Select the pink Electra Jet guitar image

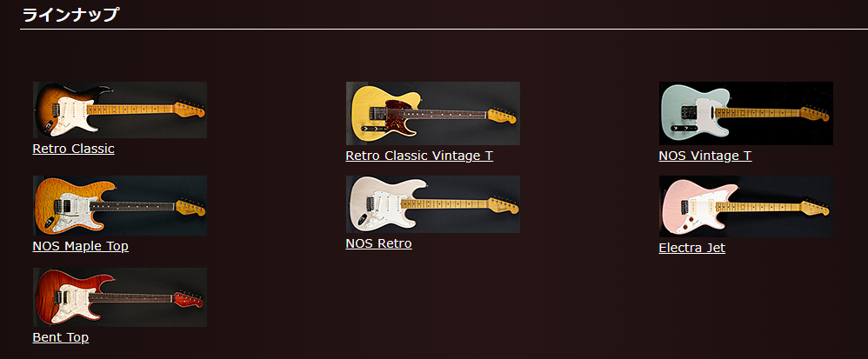(x=745, y=206)
